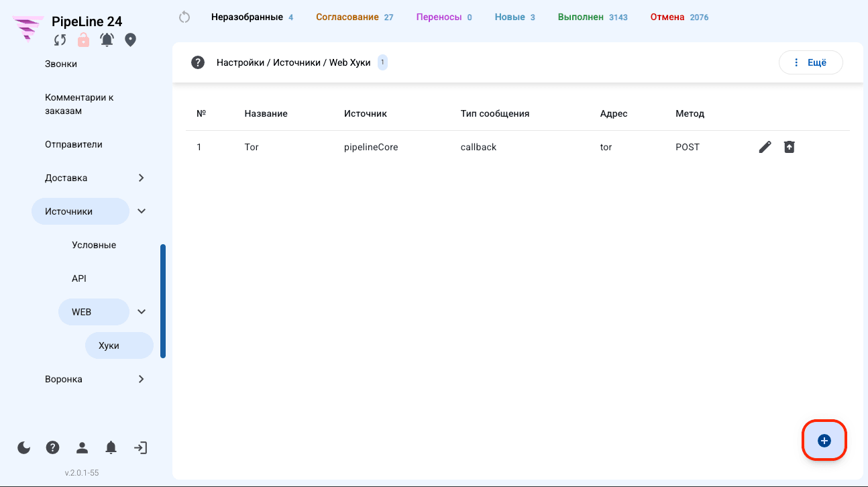Click the sync arrows icon under PipeLine 24
This screenshot has height=487, width=868.
[x=60, y=40]
